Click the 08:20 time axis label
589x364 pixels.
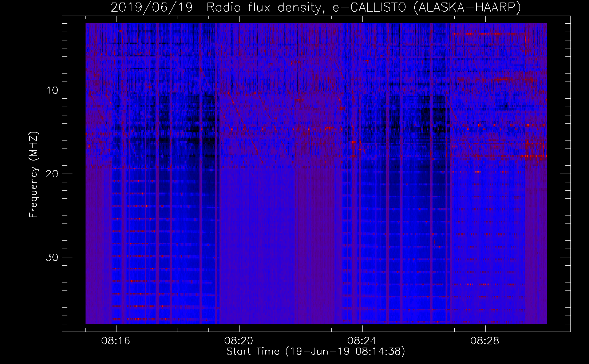(x=239, y=341)
